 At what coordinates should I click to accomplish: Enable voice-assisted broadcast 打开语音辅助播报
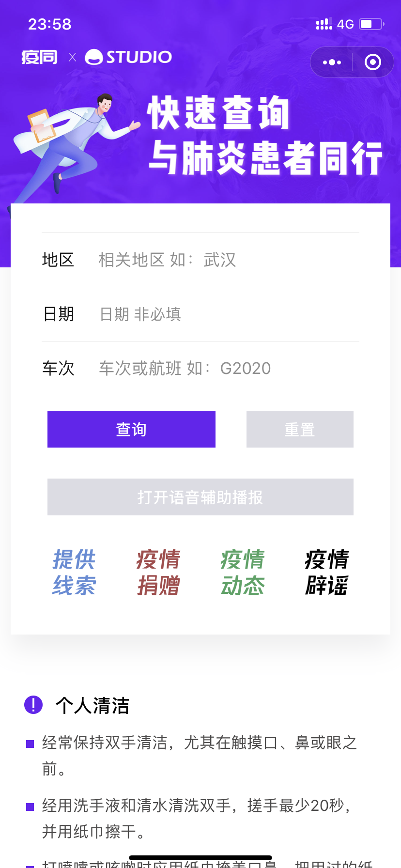point(200,497)
